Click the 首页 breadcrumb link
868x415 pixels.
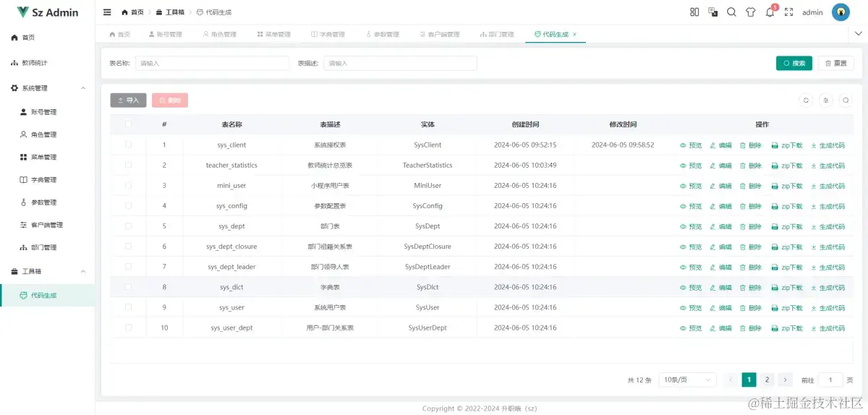pyautogui.click(x=132, y=12)
